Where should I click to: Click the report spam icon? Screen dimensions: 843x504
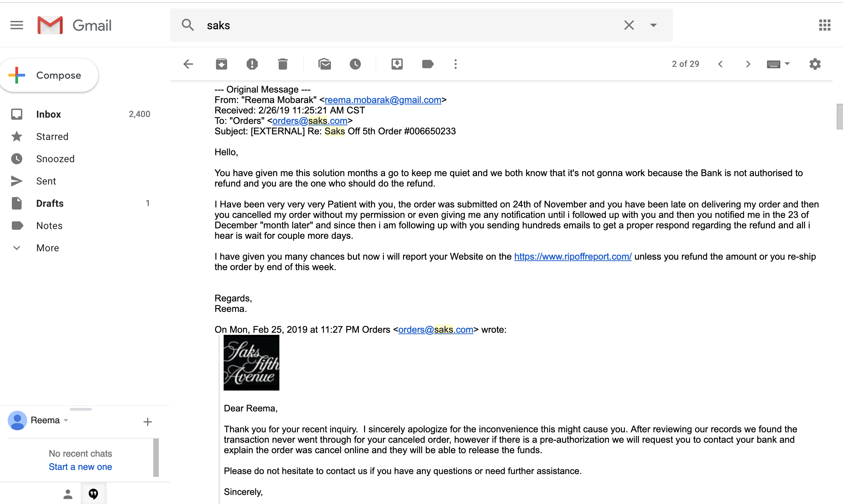point(252,64)
